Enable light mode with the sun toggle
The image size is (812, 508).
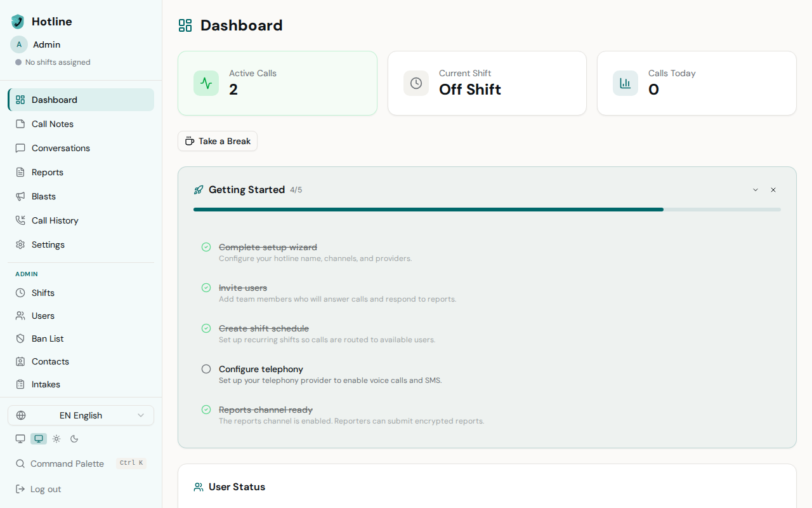coord(56,438)
